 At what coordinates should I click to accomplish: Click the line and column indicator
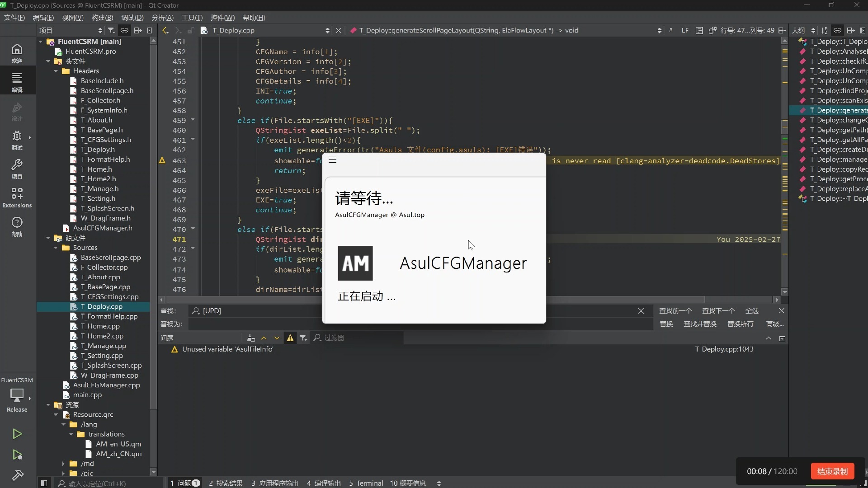[747, 30]
